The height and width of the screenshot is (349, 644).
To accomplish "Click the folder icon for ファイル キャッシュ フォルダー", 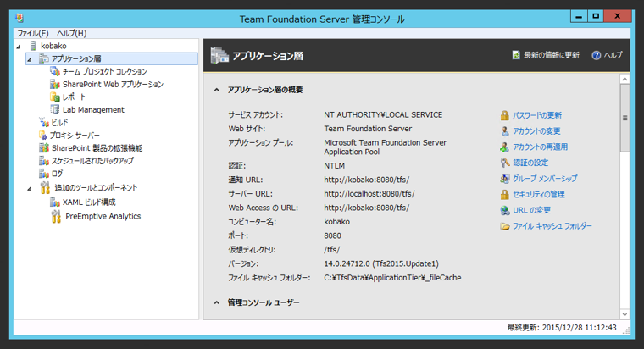I will [505, 226].
